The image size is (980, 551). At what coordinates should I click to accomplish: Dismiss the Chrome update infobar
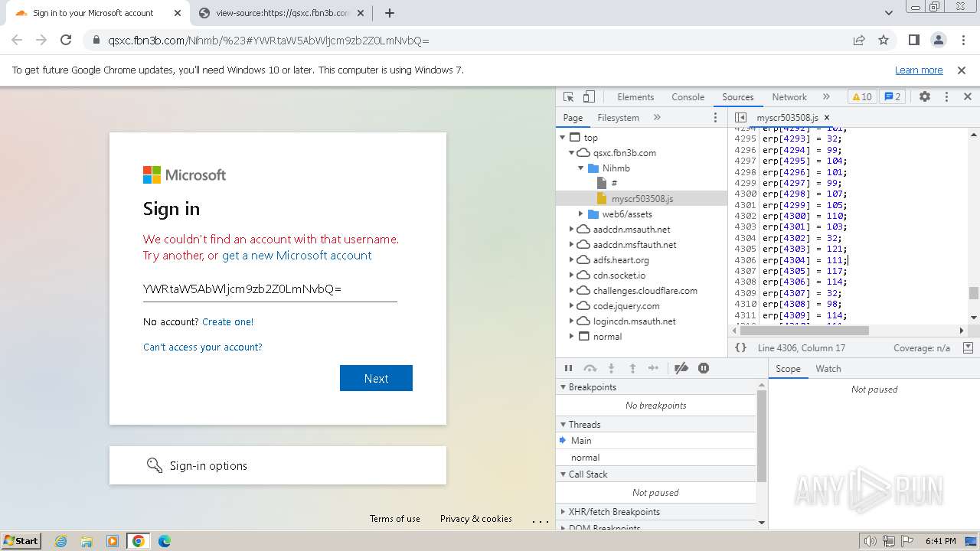pos(962,70)
